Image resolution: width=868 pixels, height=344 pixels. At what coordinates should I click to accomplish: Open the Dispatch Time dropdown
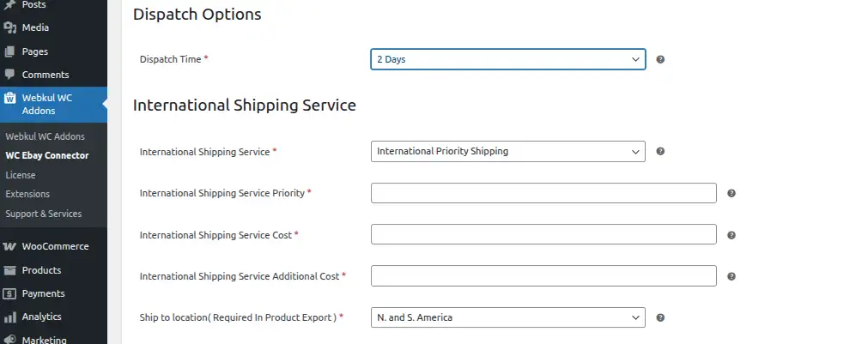pos(507,60)
